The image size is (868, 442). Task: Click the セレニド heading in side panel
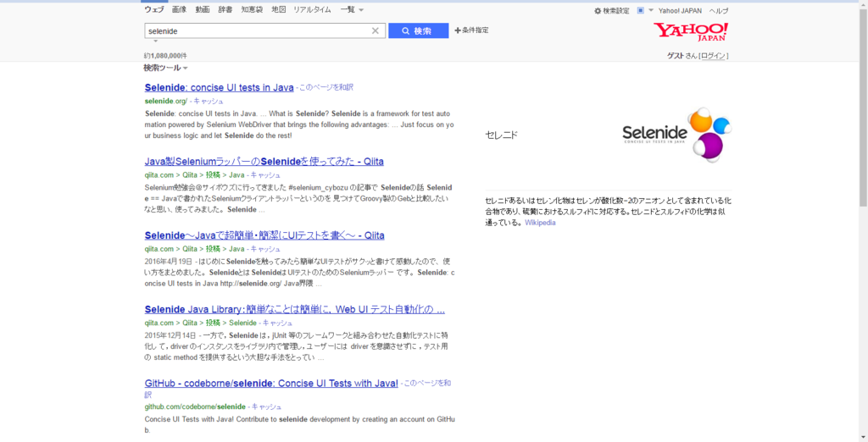[x=501, y=135]
